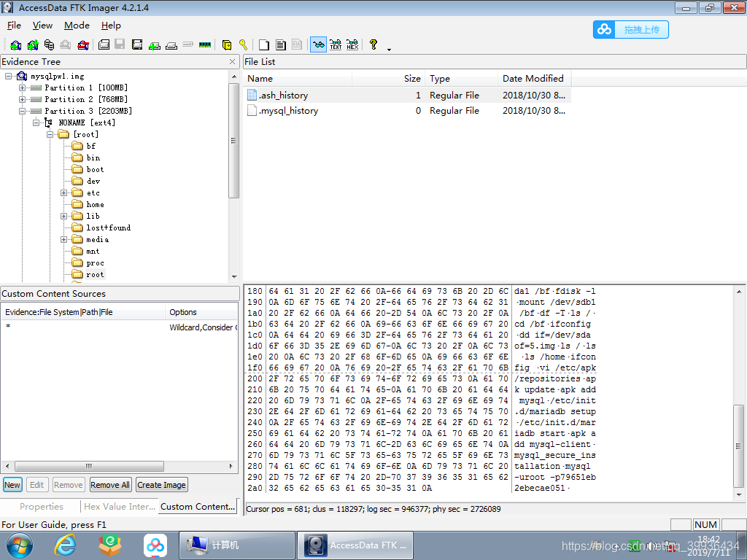Click the Create Disk Image icon

coord(104,44)
